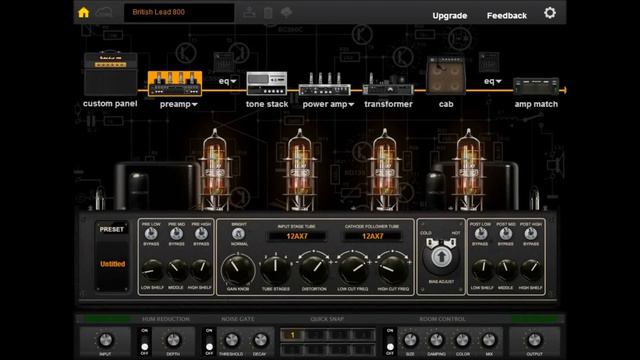The height and width of the screenshot is (360, 640).
Task: Click the Untitled preset name display
Action: click(112, 264)
